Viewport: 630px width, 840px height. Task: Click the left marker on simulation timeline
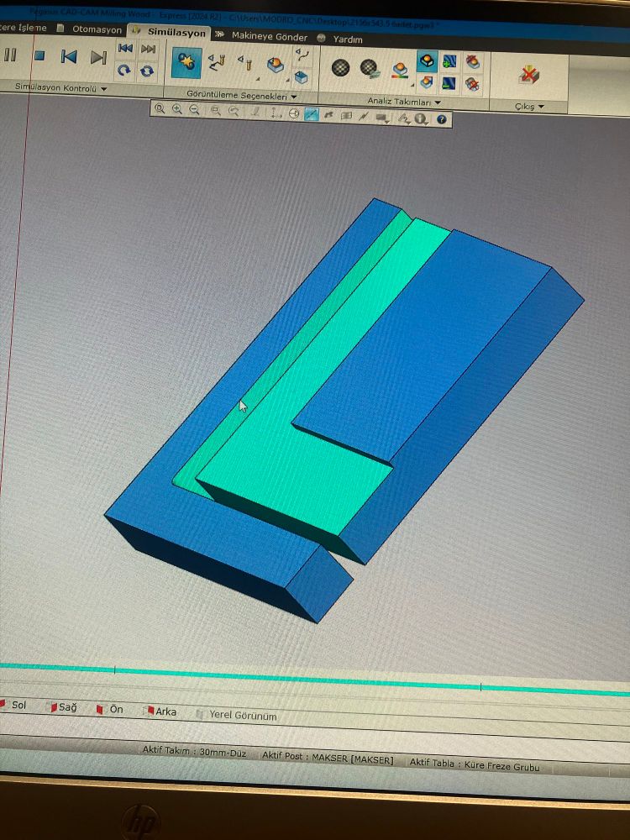tap(114, 670)
